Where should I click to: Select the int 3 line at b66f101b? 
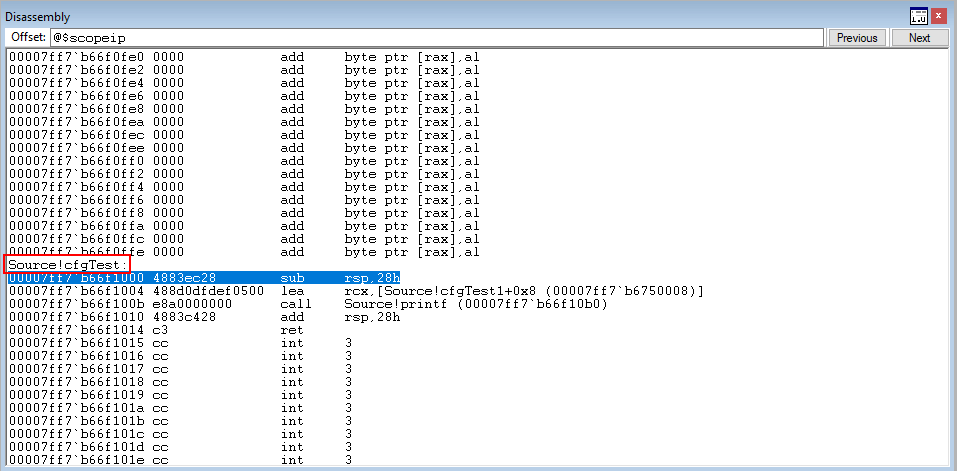click(180, 421)
